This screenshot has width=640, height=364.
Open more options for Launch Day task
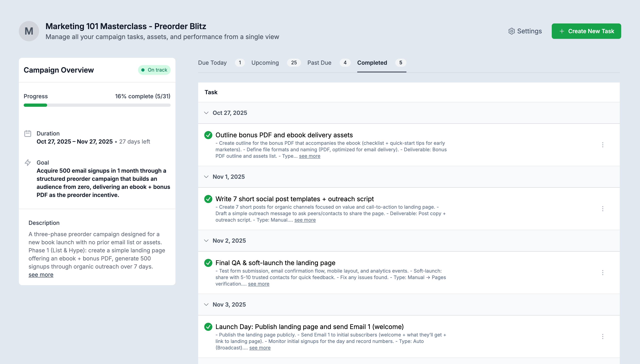(603, 336)
